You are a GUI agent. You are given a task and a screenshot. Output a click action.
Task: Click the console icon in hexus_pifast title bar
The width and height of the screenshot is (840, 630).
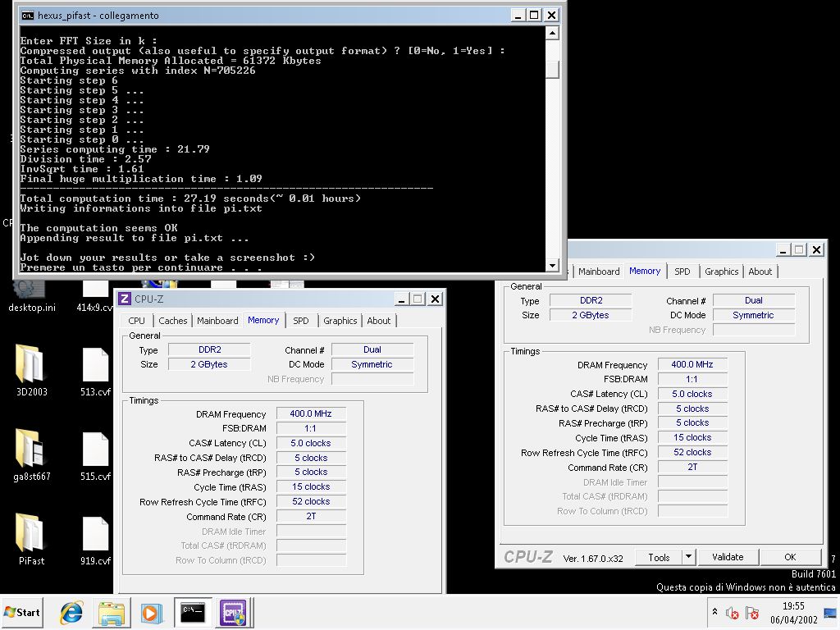[27, 16]
